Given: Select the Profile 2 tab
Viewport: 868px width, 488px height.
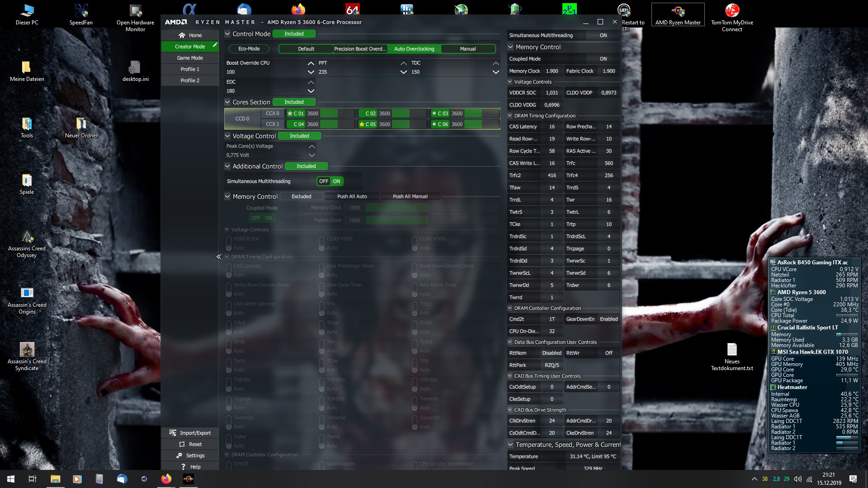Looking at the screenshot, I should click(190, 80).
